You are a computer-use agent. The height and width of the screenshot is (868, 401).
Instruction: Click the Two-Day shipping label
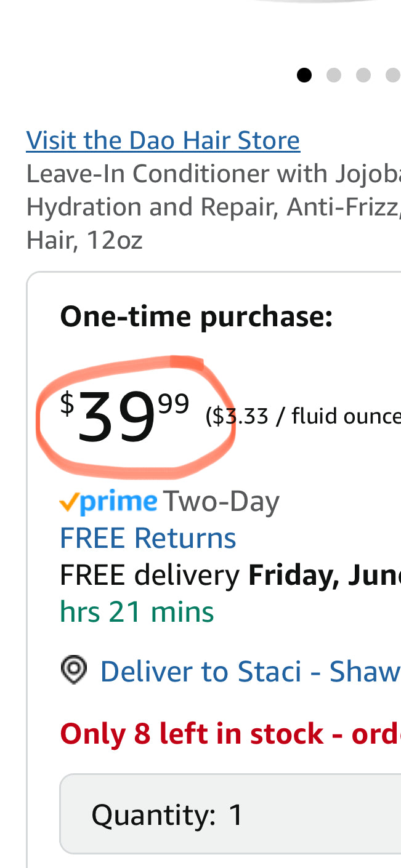point(221,502)
